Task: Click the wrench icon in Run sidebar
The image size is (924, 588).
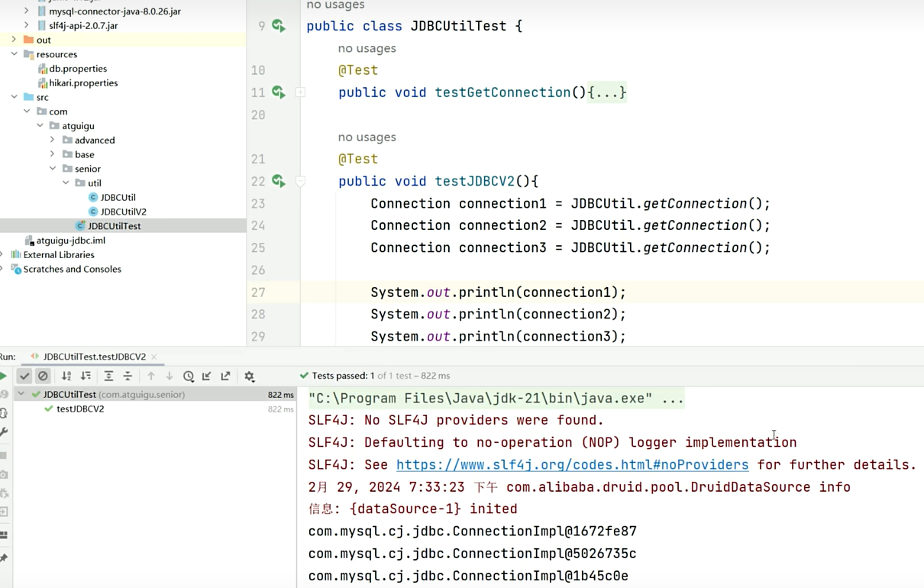Action: pyautogui.click(x=4, y=431)
